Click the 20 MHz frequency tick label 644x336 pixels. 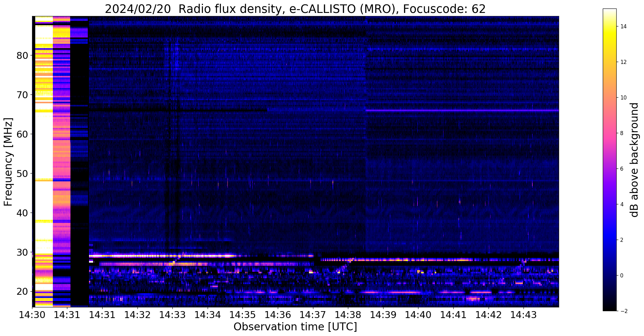click(22, 292)
